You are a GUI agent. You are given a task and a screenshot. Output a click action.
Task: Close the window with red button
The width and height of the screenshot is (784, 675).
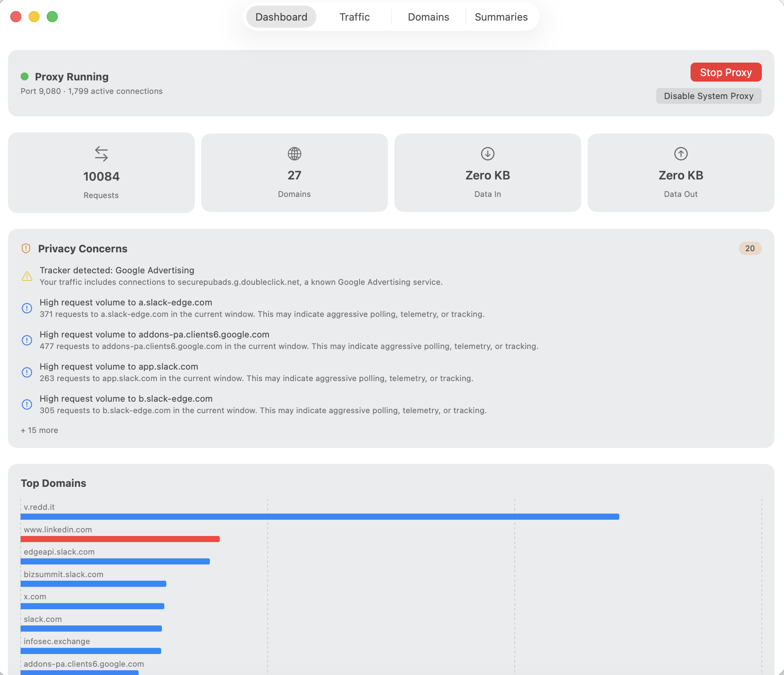click(x=16, y=17)
